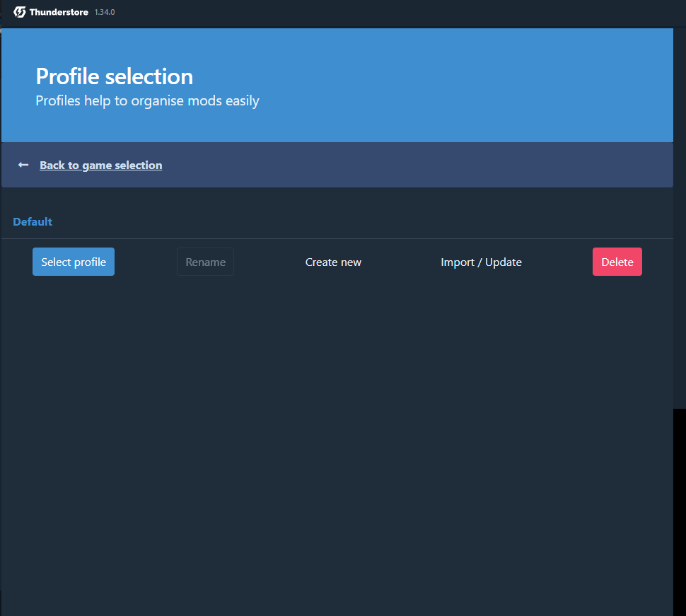Click the gap between Rename and Create new

[x=269, y=262]
